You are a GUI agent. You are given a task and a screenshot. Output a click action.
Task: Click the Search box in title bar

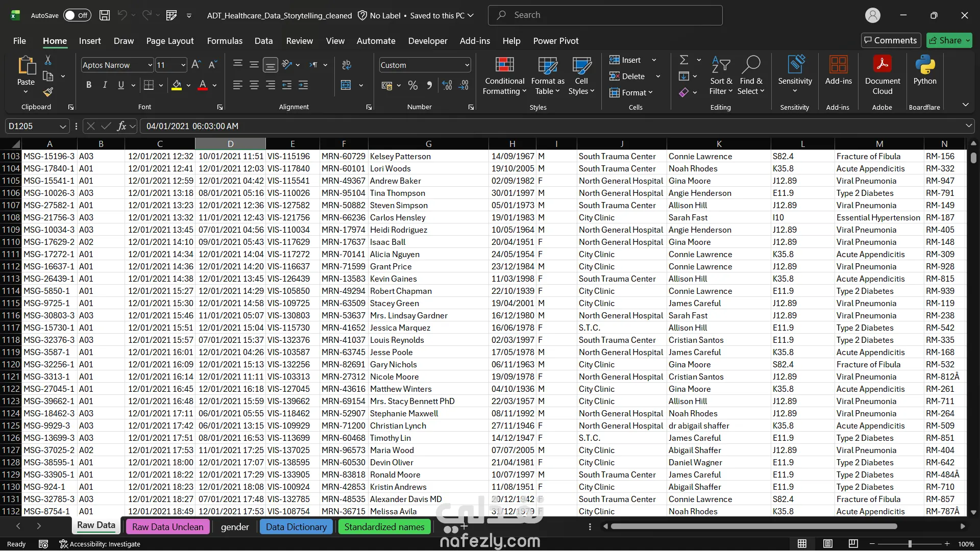[x=605, y=15]
